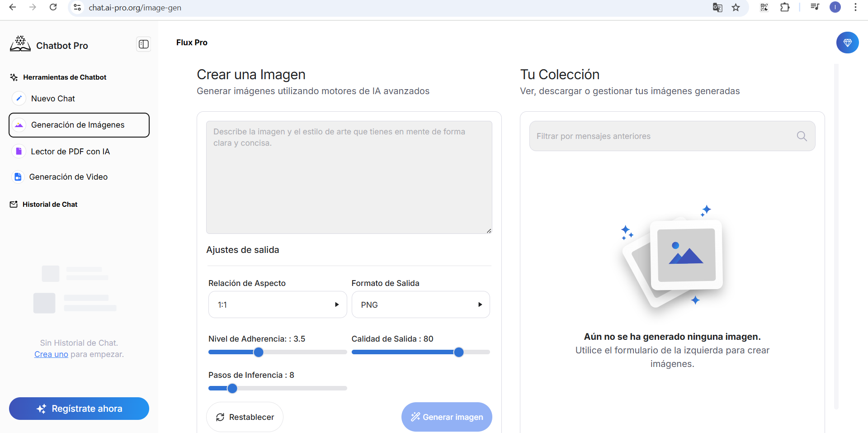Click the search magnifier in Tu Colección

tap(802, 136)
